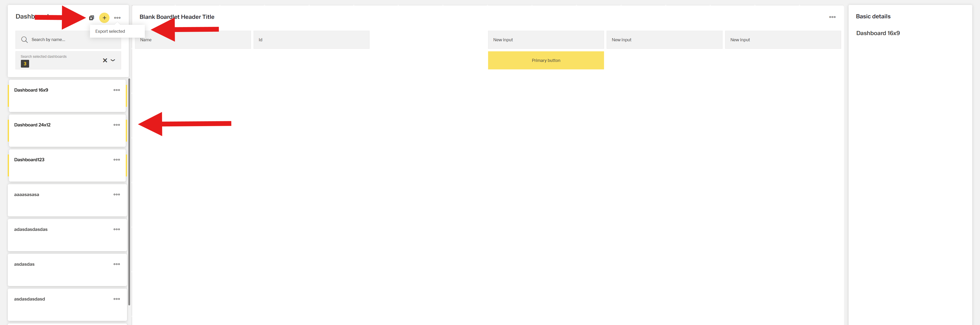Image resolution: width=980 pixels, height=325 pixels.
Task: Click the Id input field
Action: (311, 40)
